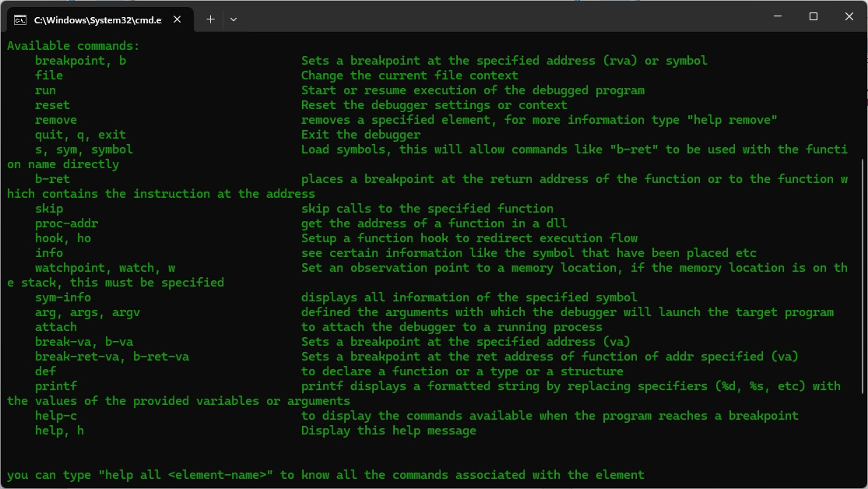Click empty title bar area beside tabs

point(498,16)
